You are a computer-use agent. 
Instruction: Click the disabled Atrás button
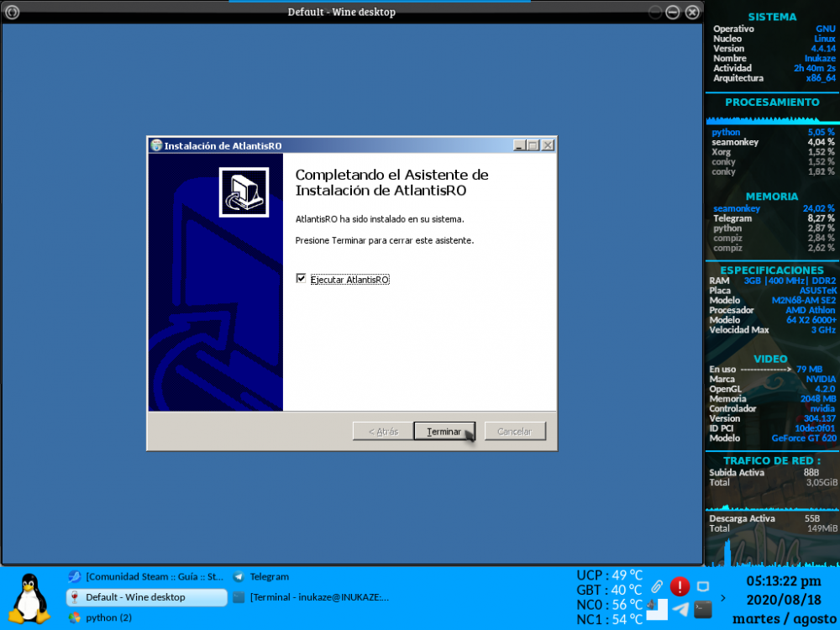tap(382, 431)
